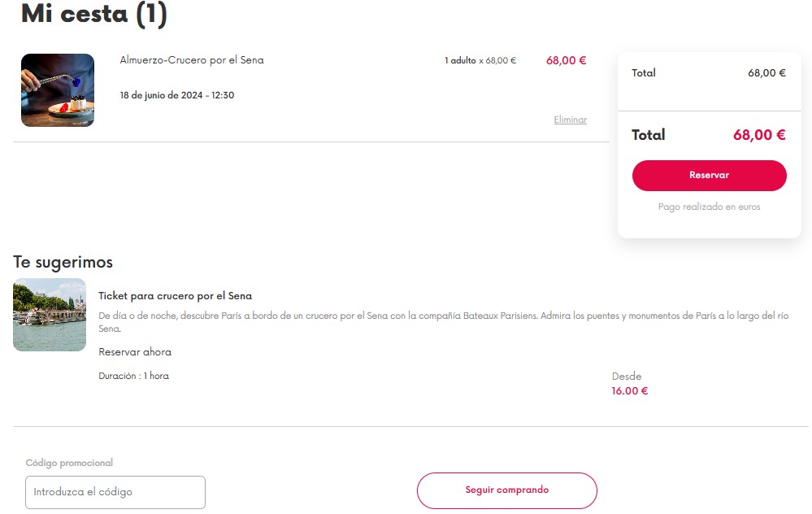Focus the promo code input field
The width and height of the screenshot is (812, 514).
(115, 492)
